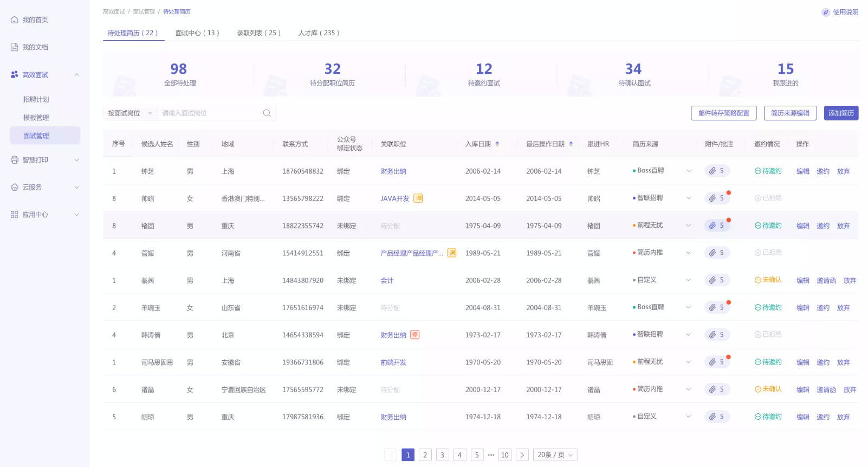Open attachments badge for 胡琼 row
Image resolution: width=868 pixels, height=467 pixels.
click(717, 417)
